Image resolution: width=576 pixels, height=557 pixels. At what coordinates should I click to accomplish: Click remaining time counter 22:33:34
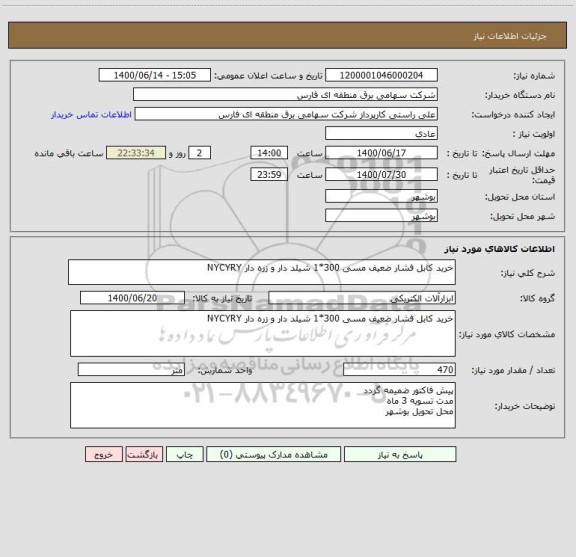(x=136, y=153)
